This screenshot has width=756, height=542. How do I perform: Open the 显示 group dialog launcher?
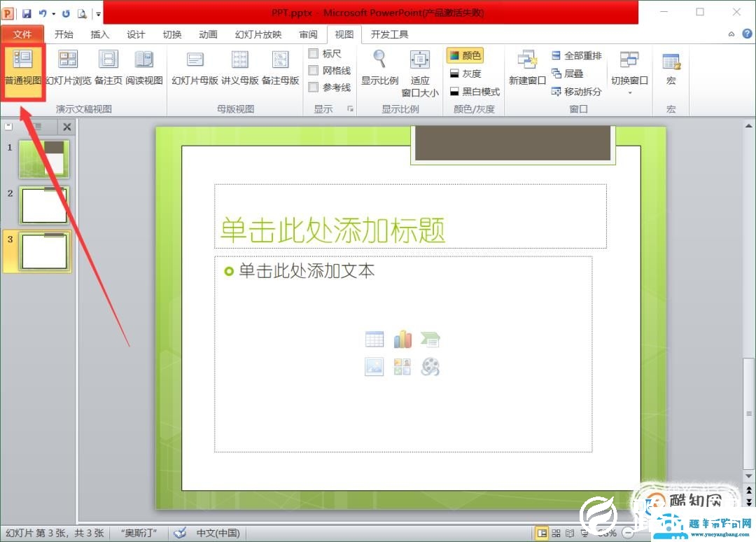tap(349, 109)
